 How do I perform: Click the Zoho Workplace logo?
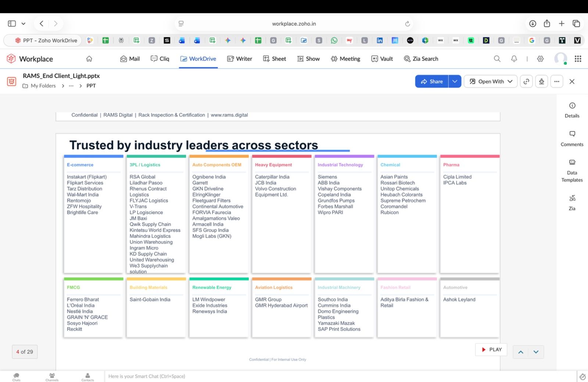point(30,59)
